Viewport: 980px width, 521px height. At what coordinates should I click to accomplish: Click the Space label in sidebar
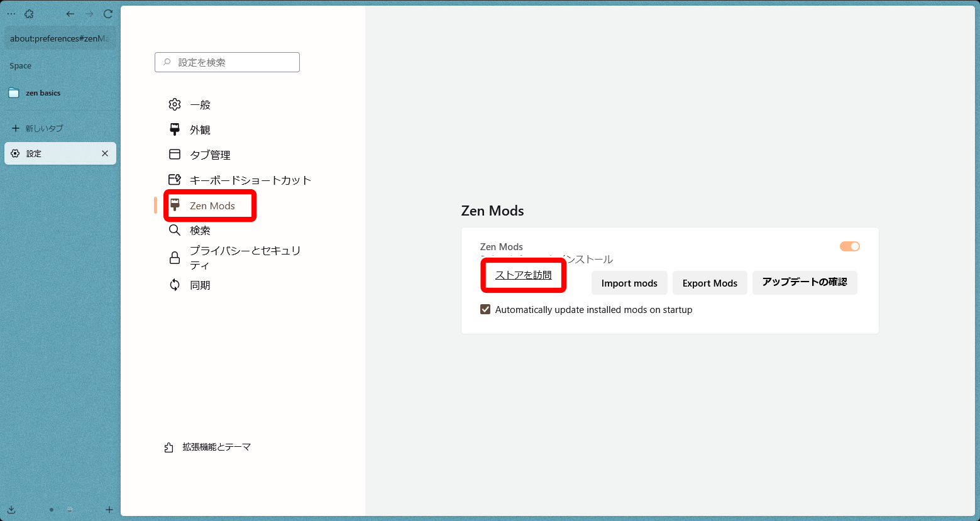point(20,66)
